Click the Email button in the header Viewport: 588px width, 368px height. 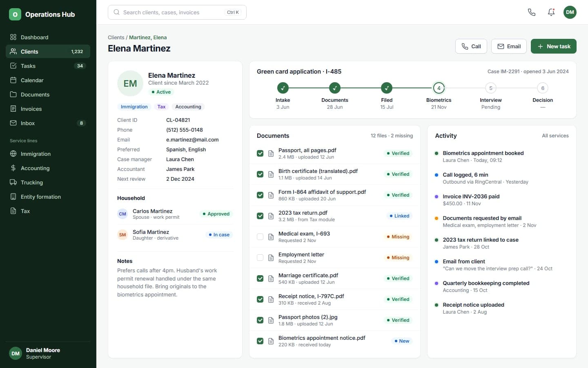[x=509, y=46]
